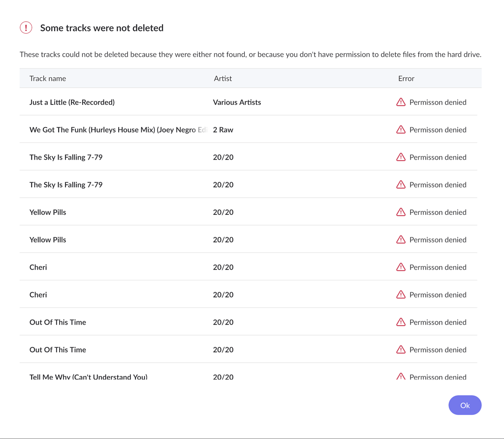The height and width of the screenshot is (439, 504).
Task: Click warning icon for Tell Me Why error
Action: (x=401, y=376)
